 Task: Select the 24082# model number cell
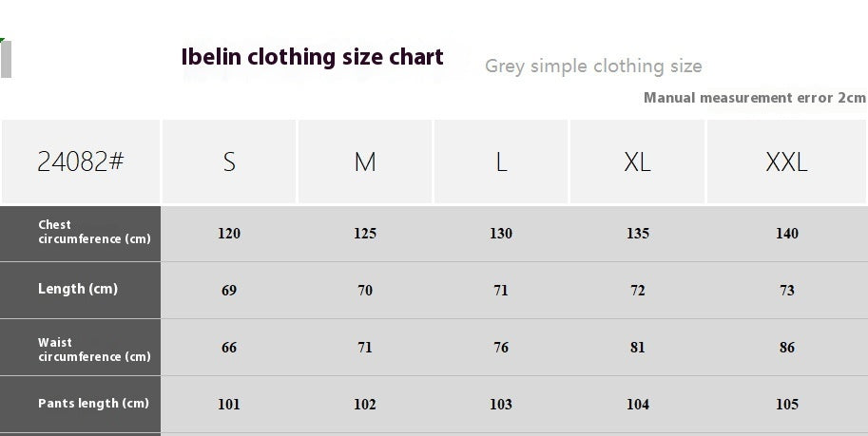coord(81,161)
